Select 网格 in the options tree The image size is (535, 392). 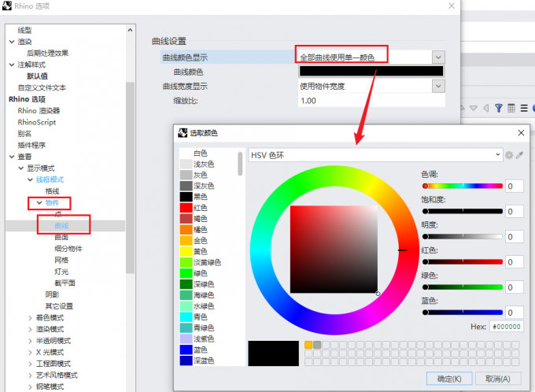tap(61, 261)
